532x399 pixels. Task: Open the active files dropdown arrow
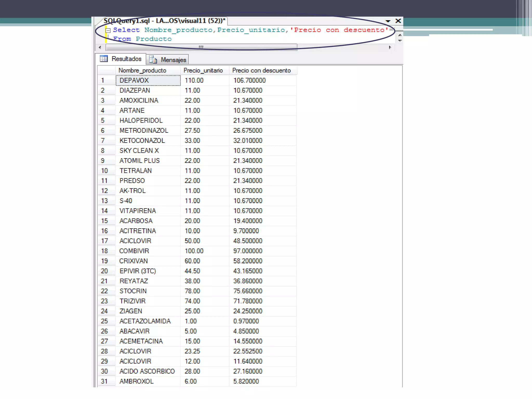tap(388, 21)
